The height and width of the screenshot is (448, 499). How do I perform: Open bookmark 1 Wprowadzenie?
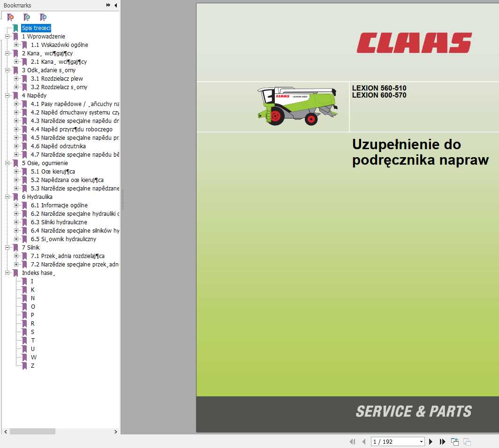click(x=43, y=36)
